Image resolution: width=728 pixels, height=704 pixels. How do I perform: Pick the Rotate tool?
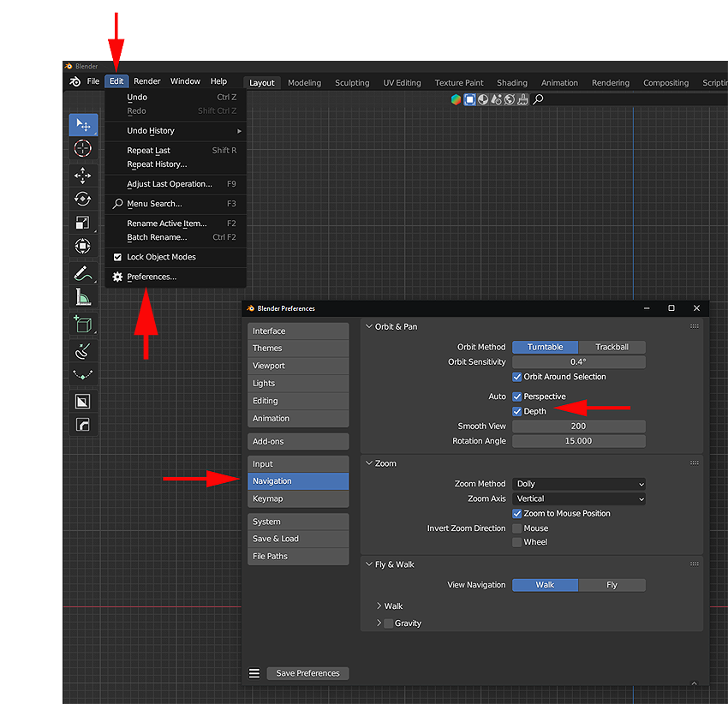pyautogui.click(x=82, y=199)
